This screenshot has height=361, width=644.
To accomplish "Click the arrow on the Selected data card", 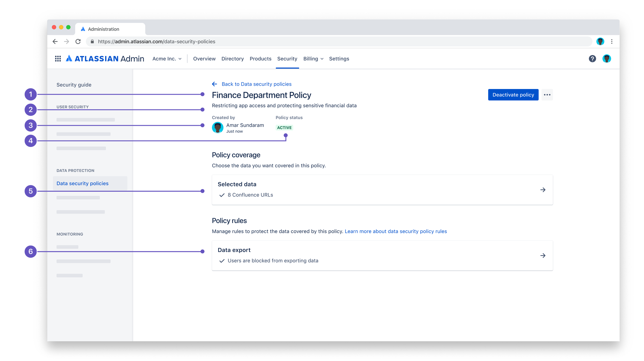I will click(x=543, y=190).
